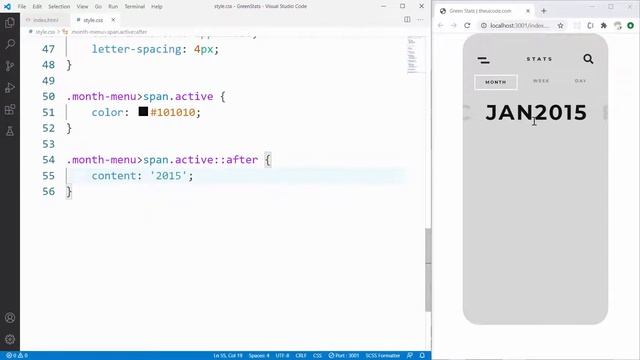Click the Port : 3001 Live Server status

344,356
